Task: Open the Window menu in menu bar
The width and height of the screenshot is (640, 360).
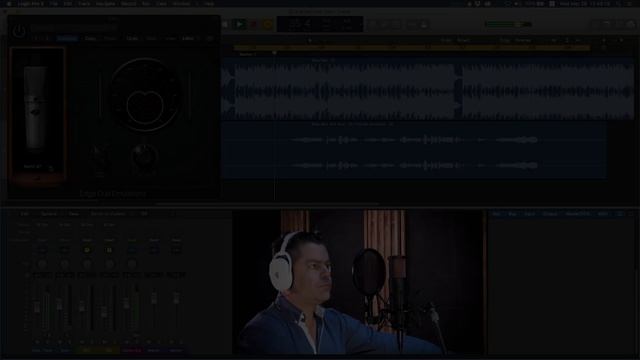Action: click(181, 4)
